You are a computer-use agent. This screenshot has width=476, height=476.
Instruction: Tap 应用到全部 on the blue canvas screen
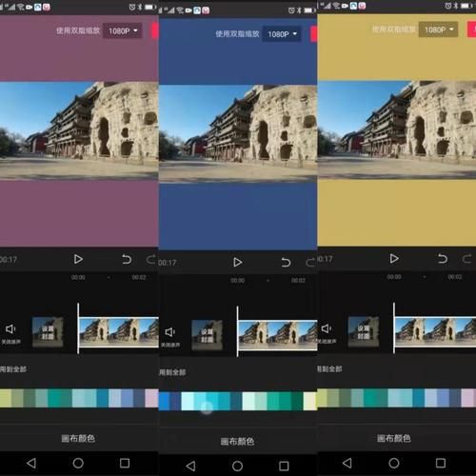coord(172,372)
